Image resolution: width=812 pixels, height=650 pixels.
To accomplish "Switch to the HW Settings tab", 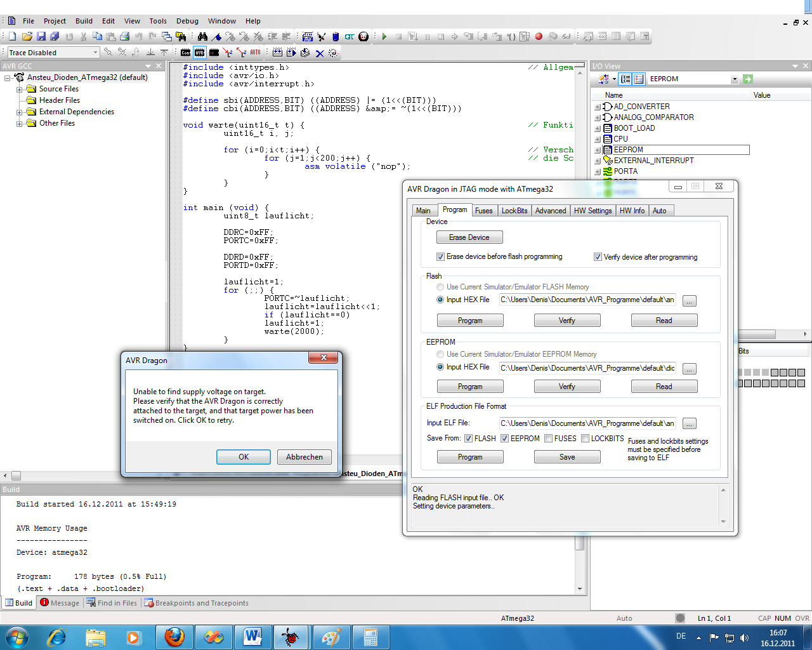I will point(593,211).
